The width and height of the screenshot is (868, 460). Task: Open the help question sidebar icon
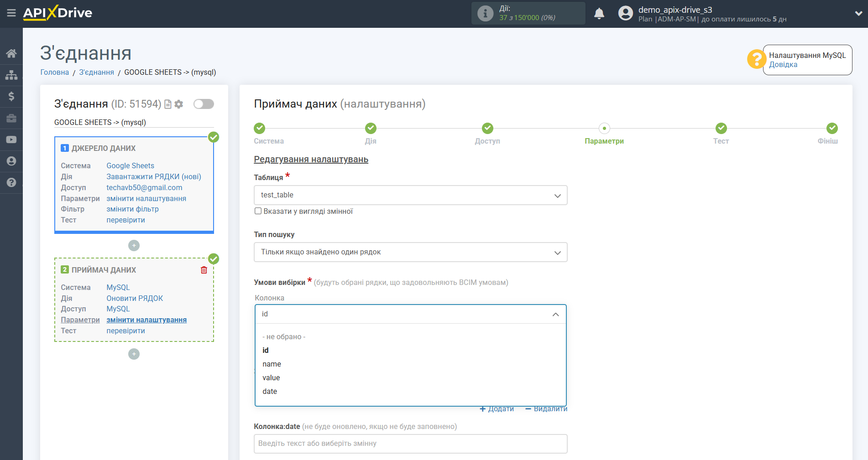click(11, 182)
